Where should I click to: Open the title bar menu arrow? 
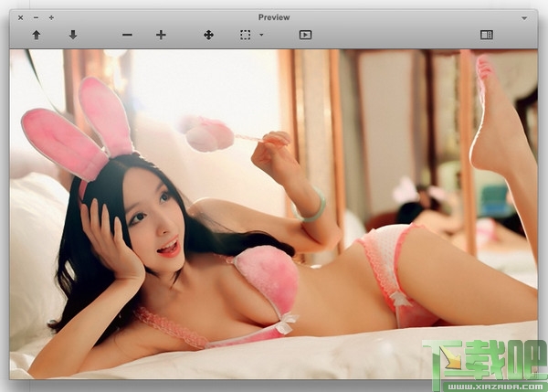click(x=524, y=18)
